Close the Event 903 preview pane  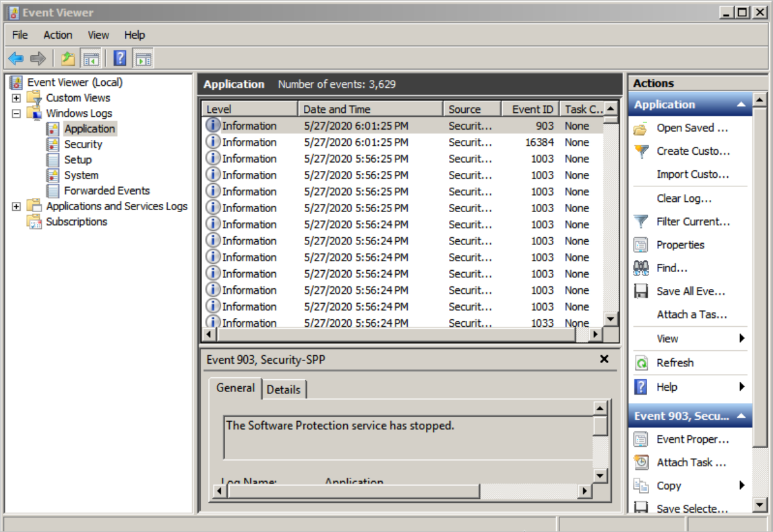click(604, 359)
